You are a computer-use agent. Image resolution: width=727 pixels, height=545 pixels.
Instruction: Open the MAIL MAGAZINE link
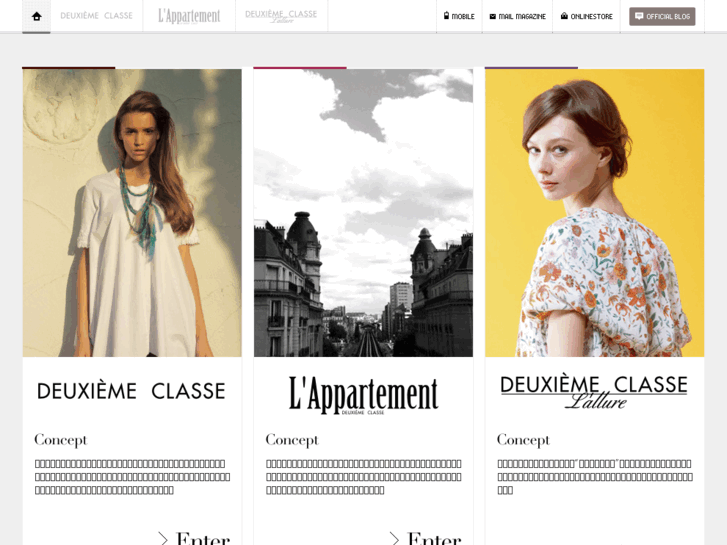point(517,16)
